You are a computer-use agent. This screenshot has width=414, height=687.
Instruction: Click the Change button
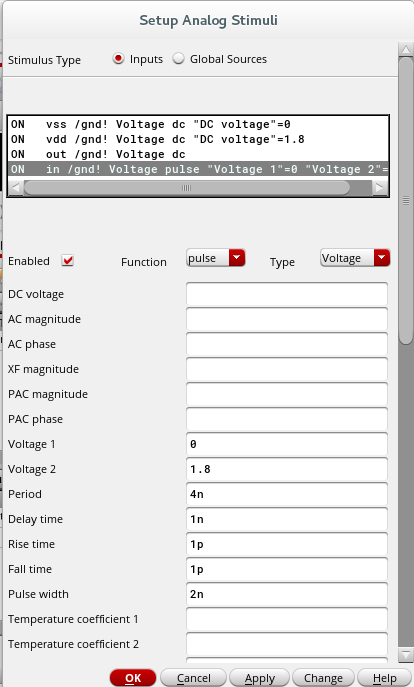(323, 678)
